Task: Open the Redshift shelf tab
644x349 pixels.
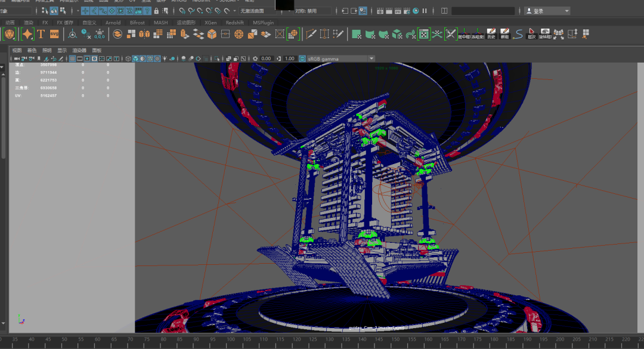Action: (x=234, y=23)
